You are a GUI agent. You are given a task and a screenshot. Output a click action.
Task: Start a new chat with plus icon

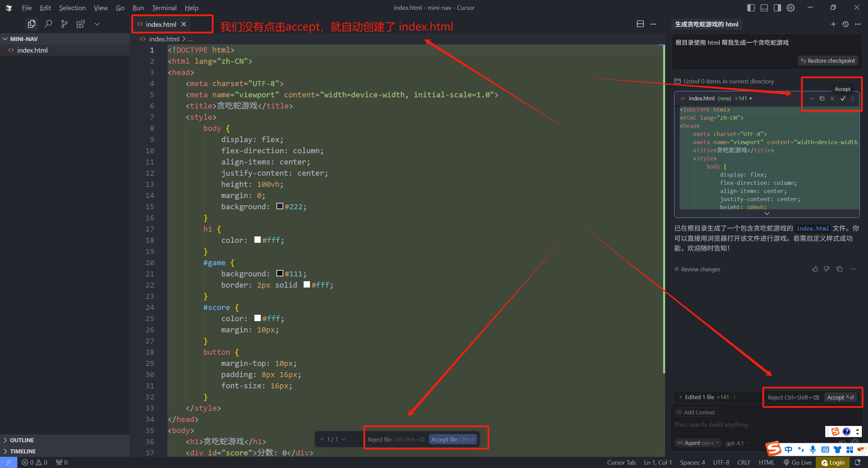coord(833,24)
